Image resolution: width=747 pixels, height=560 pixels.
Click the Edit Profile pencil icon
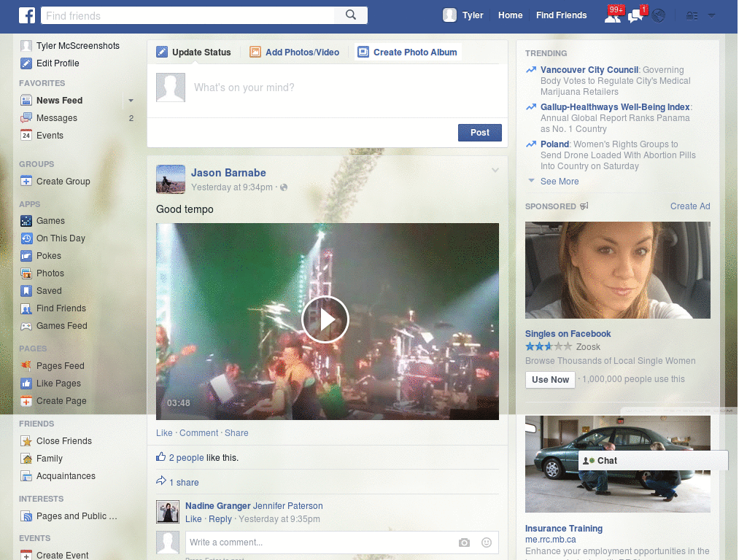coord(26,63)
